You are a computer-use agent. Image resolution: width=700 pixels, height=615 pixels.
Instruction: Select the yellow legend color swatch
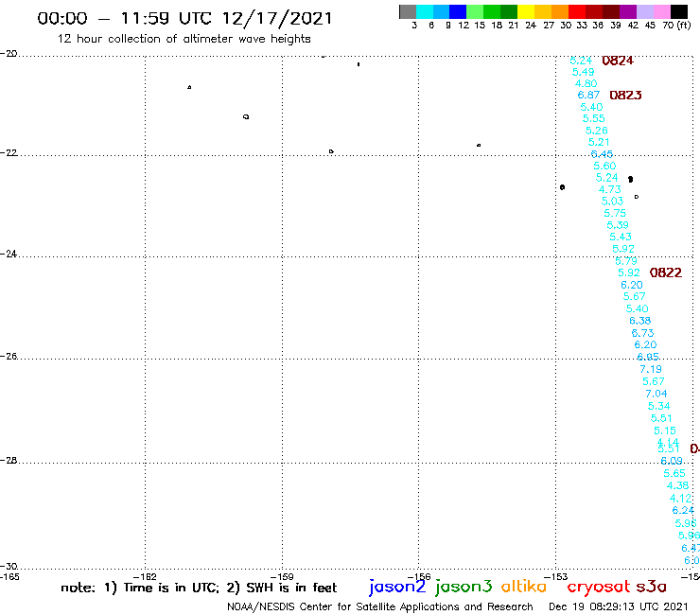tap(526, 11)
